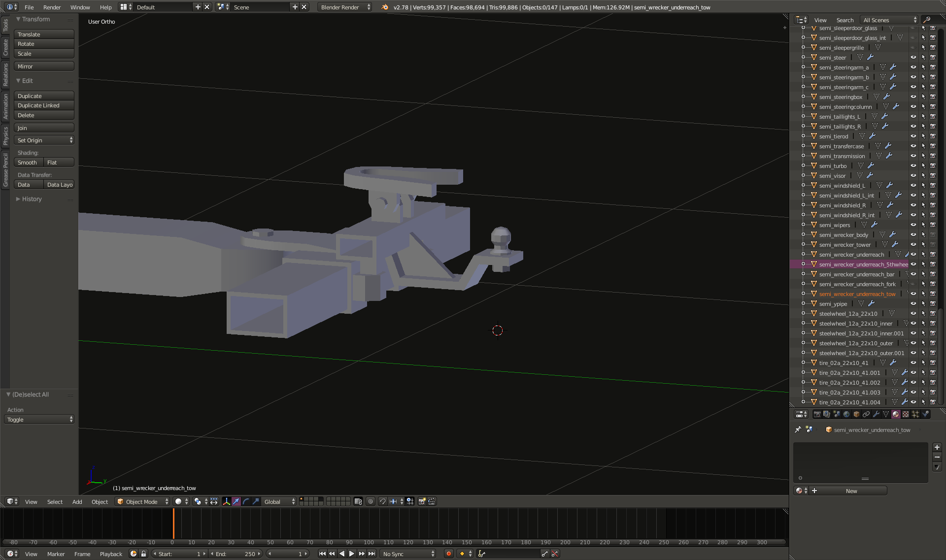946x560 pixels.
Task: Click the Duplicate Linked button
Action: (x=44, y=105)
